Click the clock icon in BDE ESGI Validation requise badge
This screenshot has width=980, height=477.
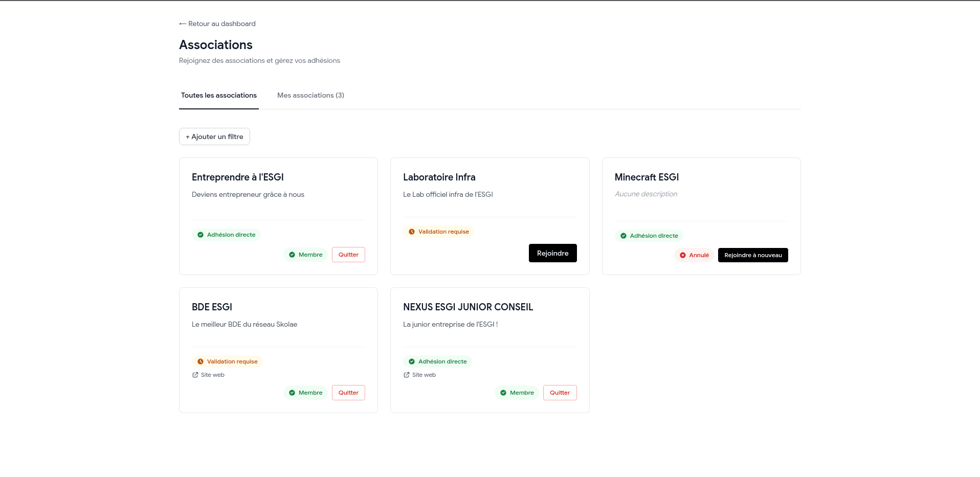click(x=201, y=361)
